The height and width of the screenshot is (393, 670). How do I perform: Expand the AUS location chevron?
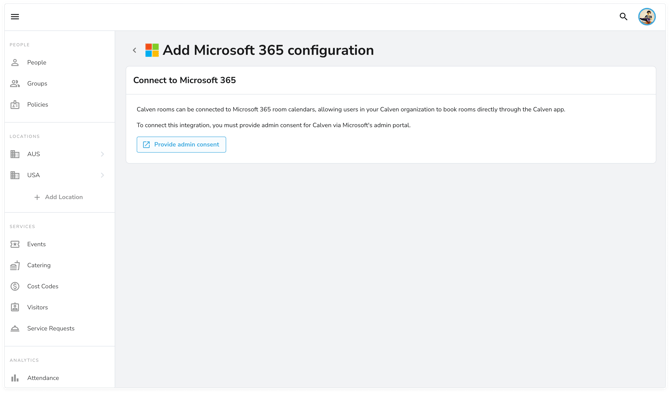[103, 154]
